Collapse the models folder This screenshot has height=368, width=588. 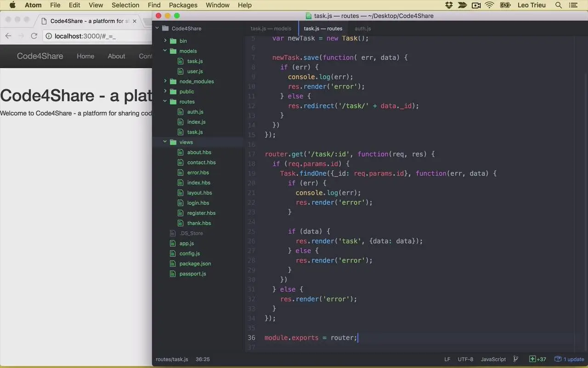click(165, 51)
